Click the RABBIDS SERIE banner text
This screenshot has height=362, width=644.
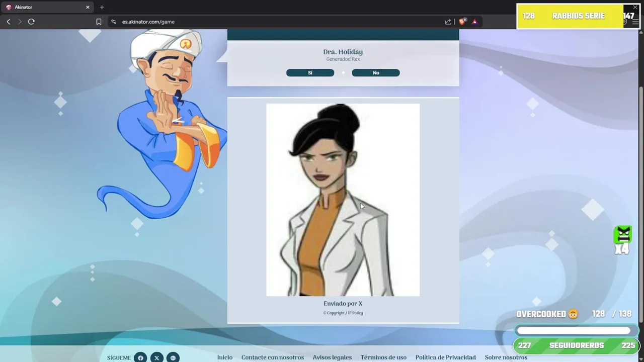578,16
